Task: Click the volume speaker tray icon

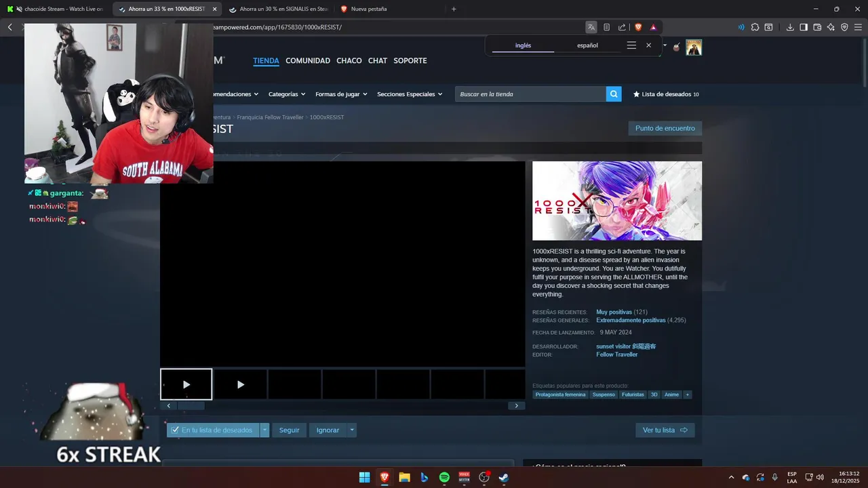Action: (x=820, y=477)
